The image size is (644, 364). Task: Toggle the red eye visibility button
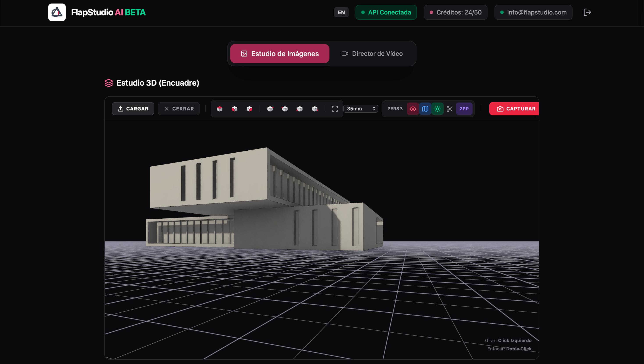pyautogui.click(x=413, y=109)
